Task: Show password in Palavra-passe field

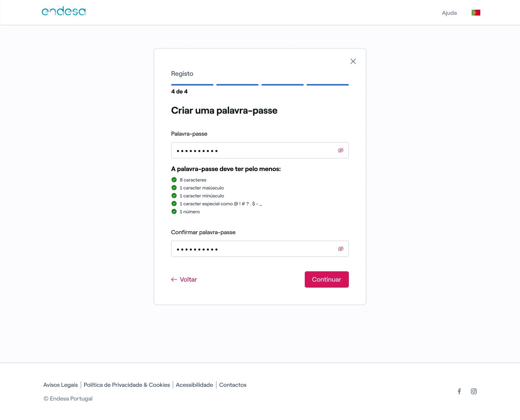Action: point(341,150)
